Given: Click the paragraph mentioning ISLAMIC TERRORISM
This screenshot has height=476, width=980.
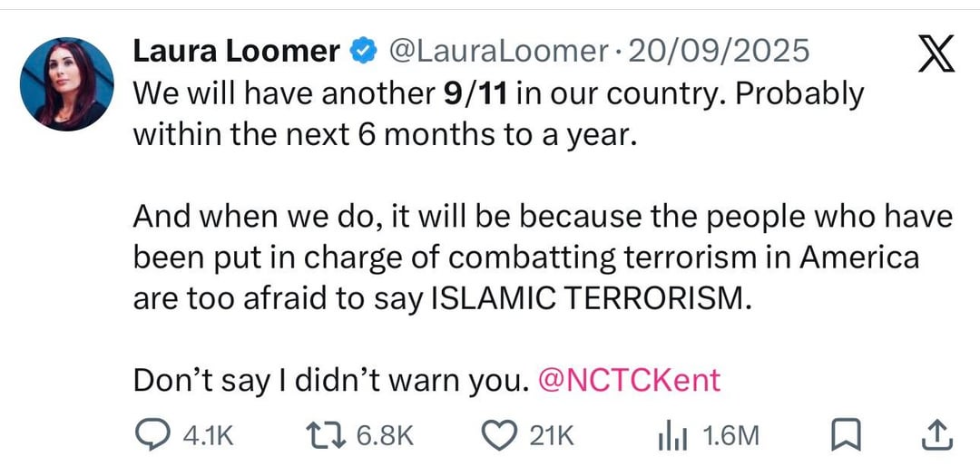Looking at the screenshot, I should click(x=526, y=257).
